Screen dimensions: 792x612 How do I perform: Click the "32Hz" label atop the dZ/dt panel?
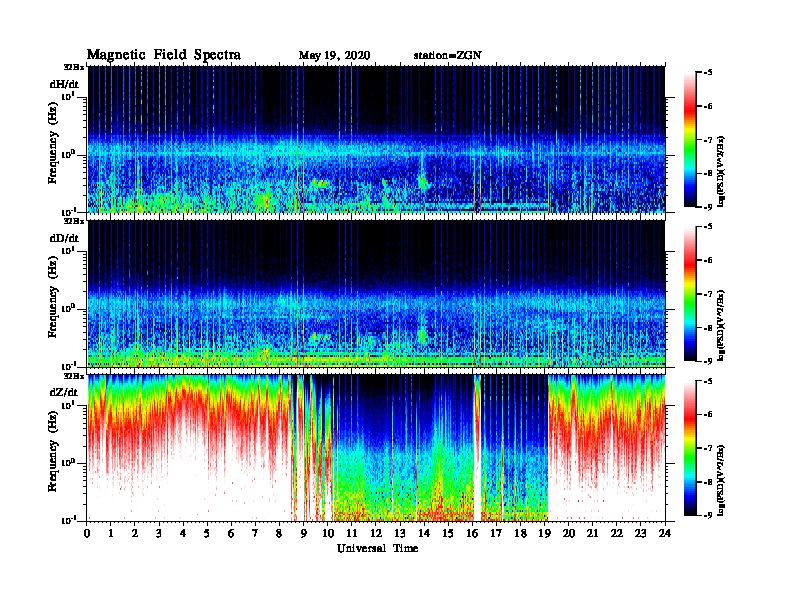tap(74, 376)
